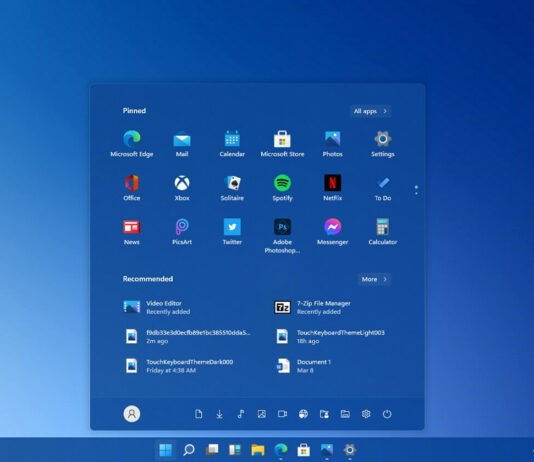Open Personal folder shortcut in Start footer

point(324,414)
